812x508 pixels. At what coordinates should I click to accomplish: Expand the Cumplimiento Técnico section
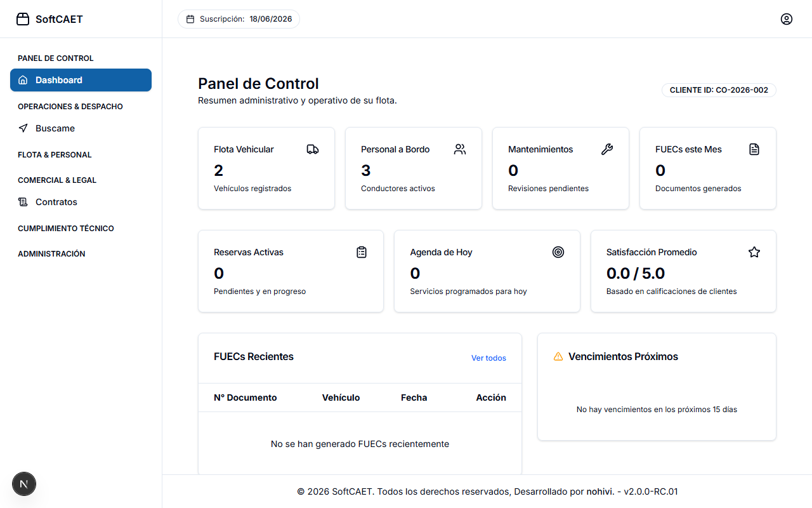point(66,229)
